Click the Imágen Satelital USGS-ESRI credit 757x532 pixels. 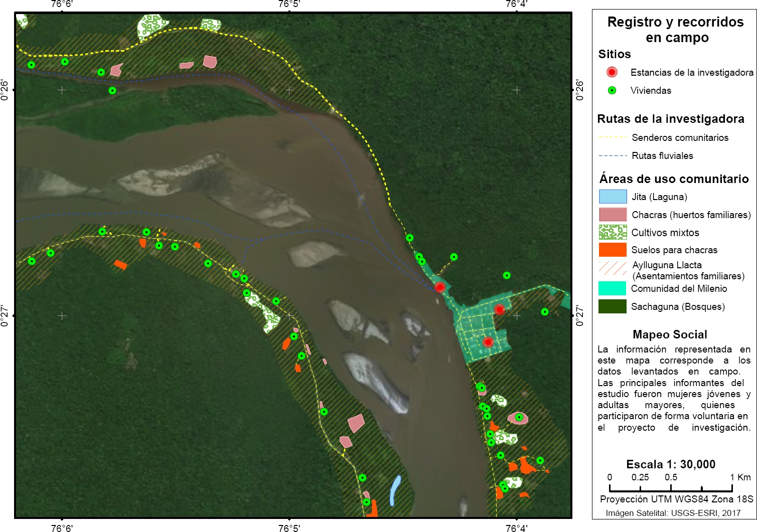(x=673, y=513)
